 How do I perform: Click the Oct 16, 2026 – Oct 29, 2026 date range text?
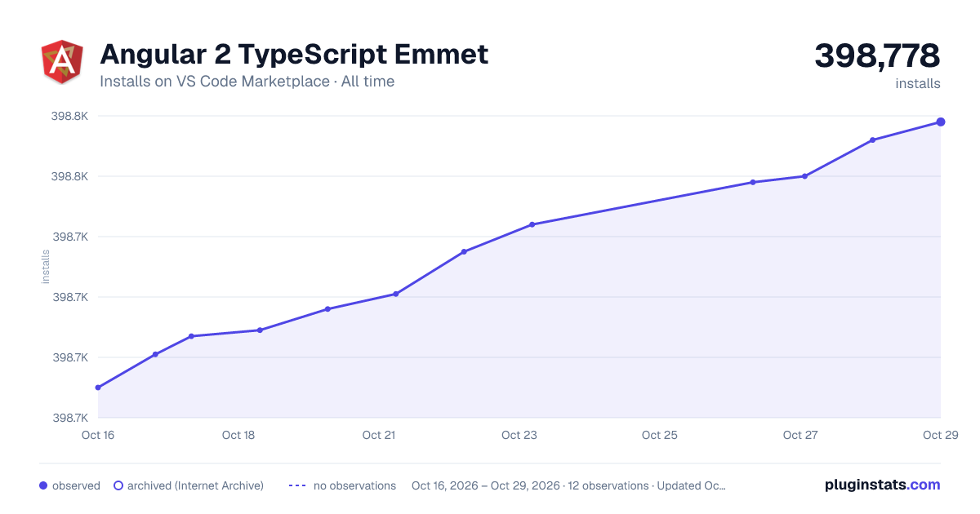pos(486,485)
